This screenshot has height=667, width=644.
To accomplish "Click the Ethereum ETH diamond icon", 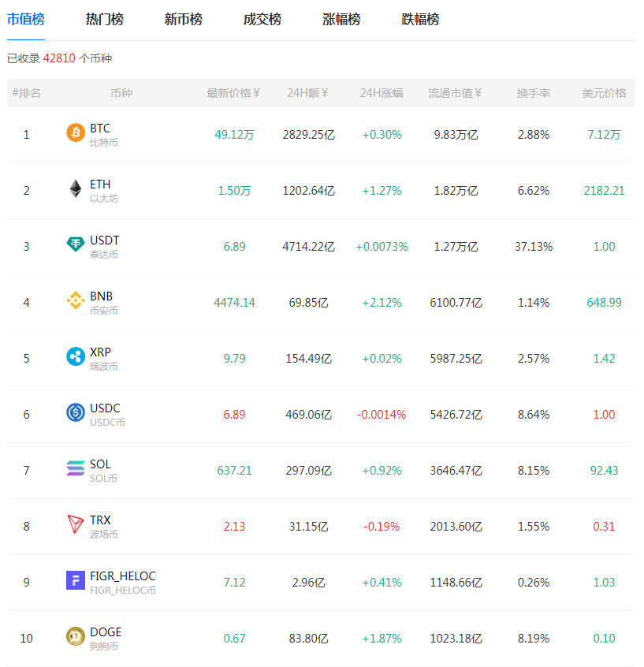I will (76, 189).
